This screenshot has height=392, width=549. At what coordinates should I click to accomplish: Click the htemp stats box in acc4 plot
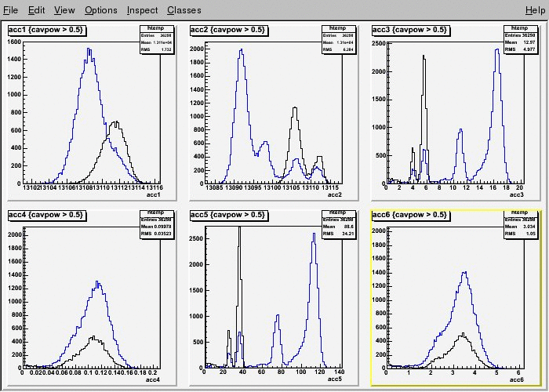click(157, 224)
